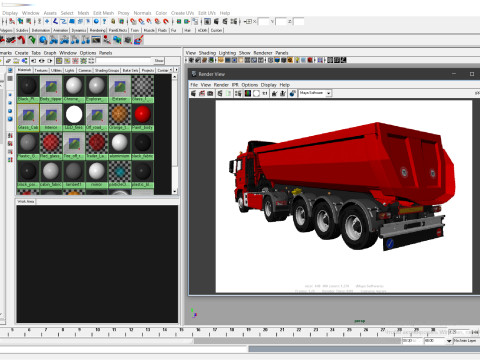Viewport: 480px width, 360px height.
Task: Switch to the Lights tab in Hypershade
Action: pyautogui.click(x=69, y=70)
